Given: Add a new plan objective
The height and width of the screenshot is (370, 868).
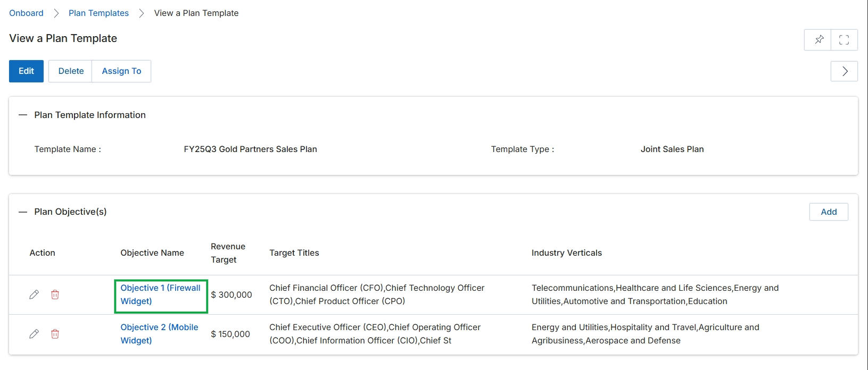Looking at the screenshot, I should click(x=829, y=212).
